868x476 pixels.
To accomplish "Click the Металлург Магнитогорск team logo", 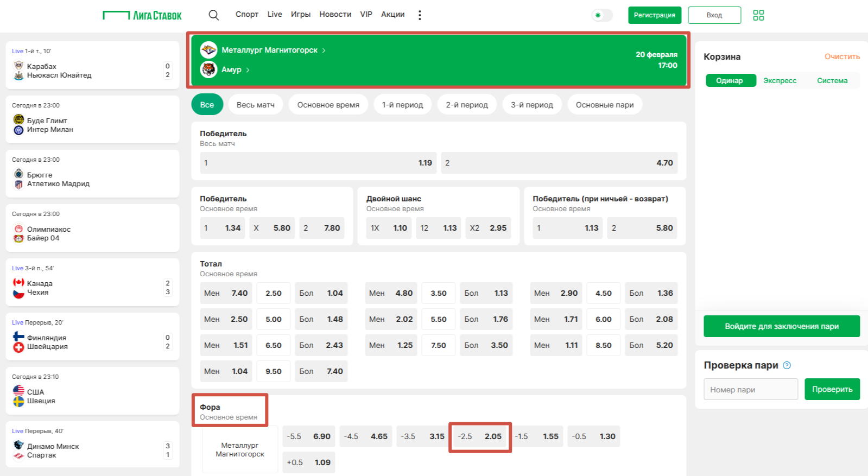I will pyautogui.click(x=208, y=50).
